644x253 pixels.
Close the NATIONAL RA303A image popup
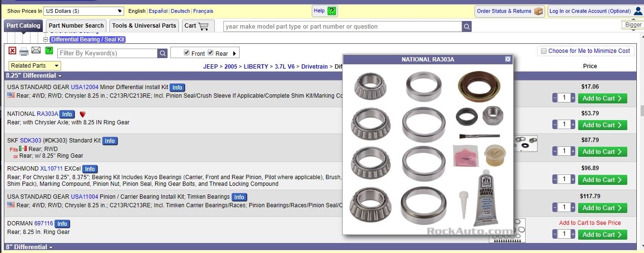[x=508, y=59]
